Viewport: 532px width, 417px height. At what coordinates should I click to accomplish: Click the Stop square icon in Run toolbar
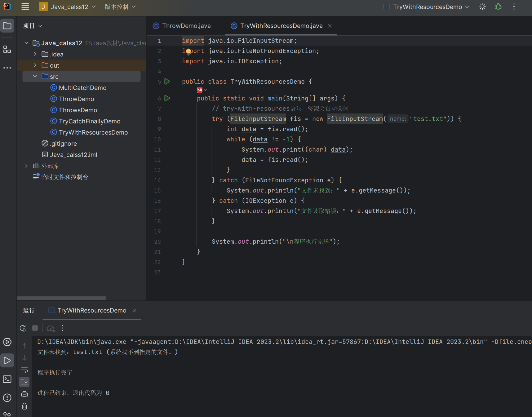(35, 328)
